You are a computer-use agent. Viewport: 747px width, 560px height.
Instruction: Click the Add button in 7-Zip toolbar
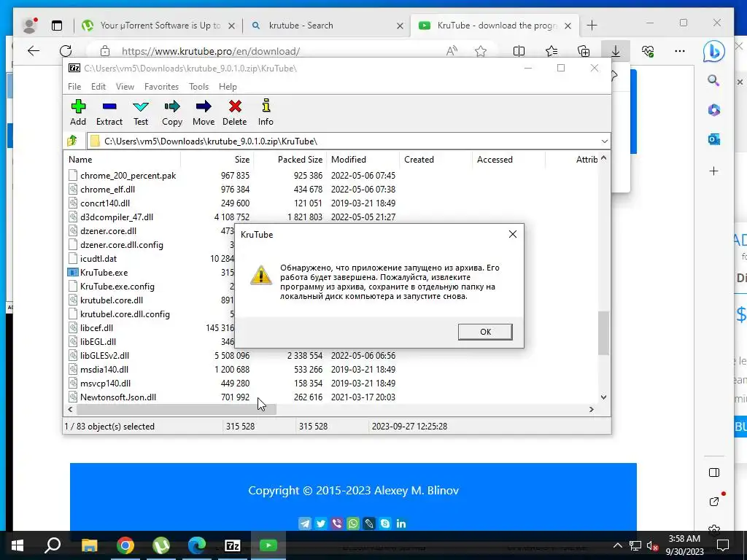(x=78, y=113)
